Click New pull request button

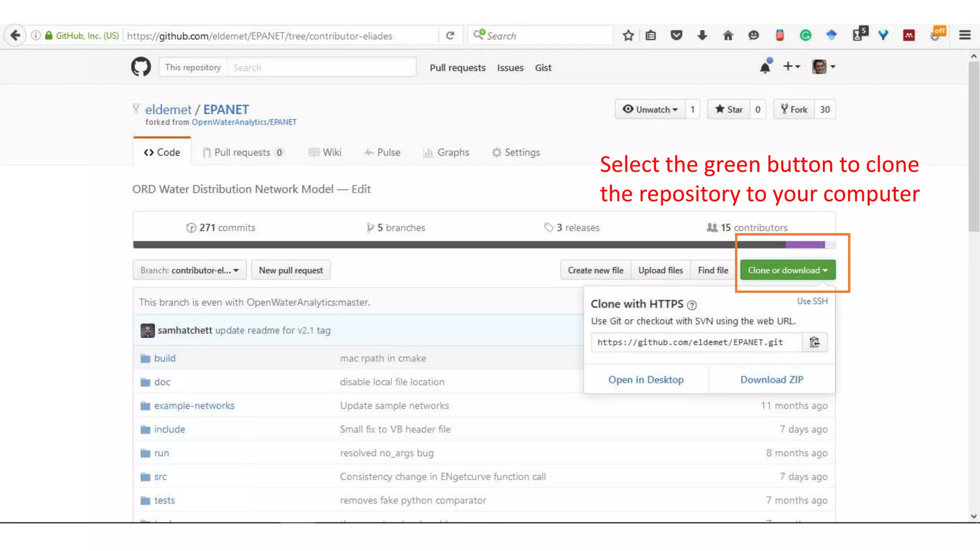pyautogui.click(x=291, y=270)
